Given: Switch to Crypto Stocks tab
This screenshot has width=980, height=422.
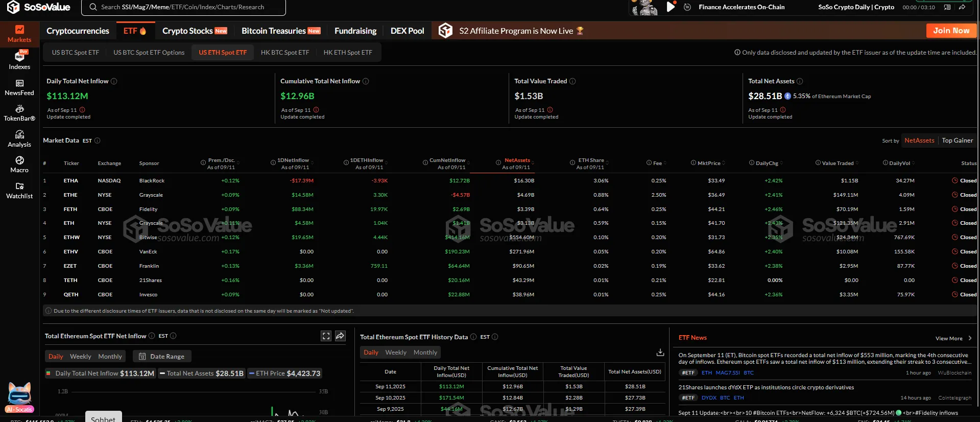Looking at the screenshot, I should coord(195,31).
